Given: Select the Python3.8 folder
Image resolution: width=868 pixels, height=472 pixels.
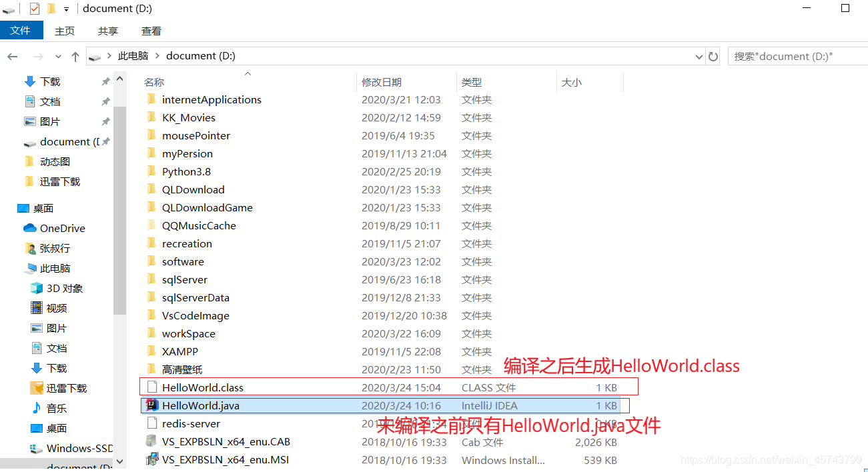Looking at the screenshot, I should click(x=186, y=172).
